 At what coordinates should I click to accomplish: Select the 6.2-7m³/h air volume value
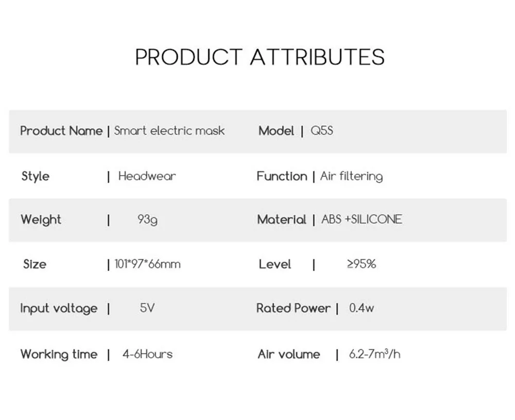click(374, 354)
